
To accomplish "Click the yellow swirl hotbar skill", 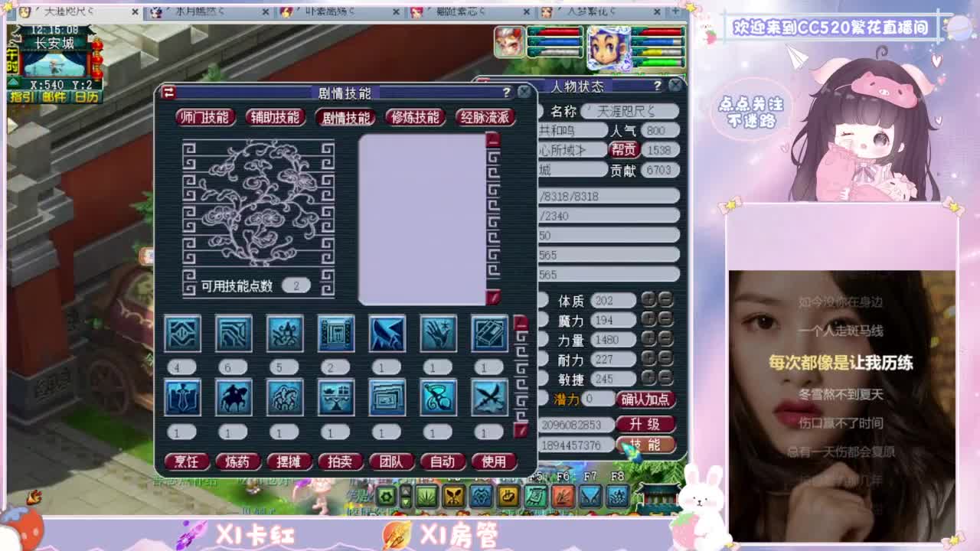I will [508, 497].
